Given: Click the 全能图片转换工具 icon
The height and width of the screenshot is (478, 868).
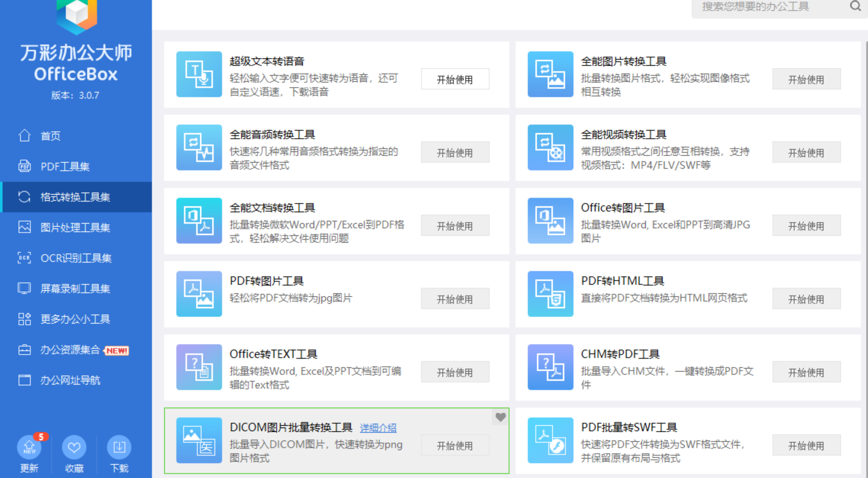Looking at the screenshot, I should (x=550, y=74).
